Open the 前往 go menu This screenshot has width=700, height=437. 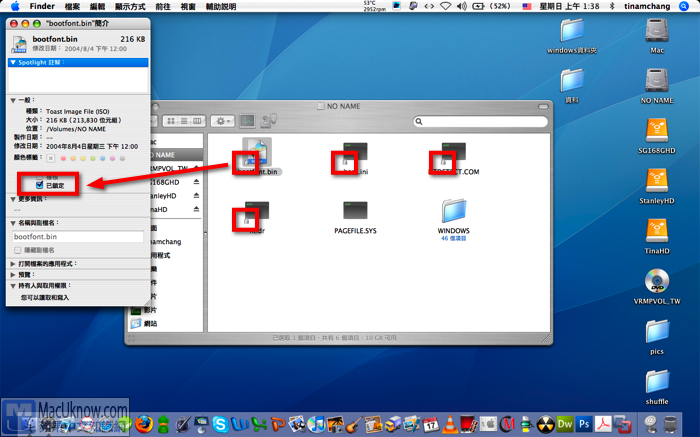click(x=163, y=6)
